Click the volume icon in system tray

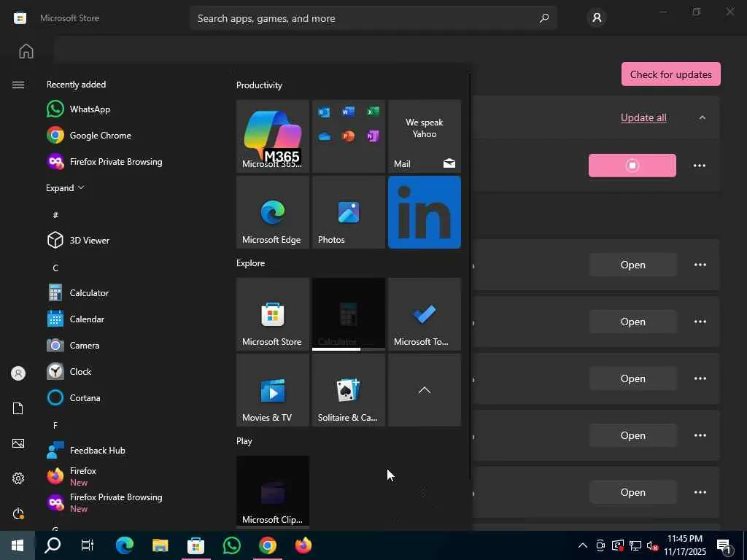point(653,545)
